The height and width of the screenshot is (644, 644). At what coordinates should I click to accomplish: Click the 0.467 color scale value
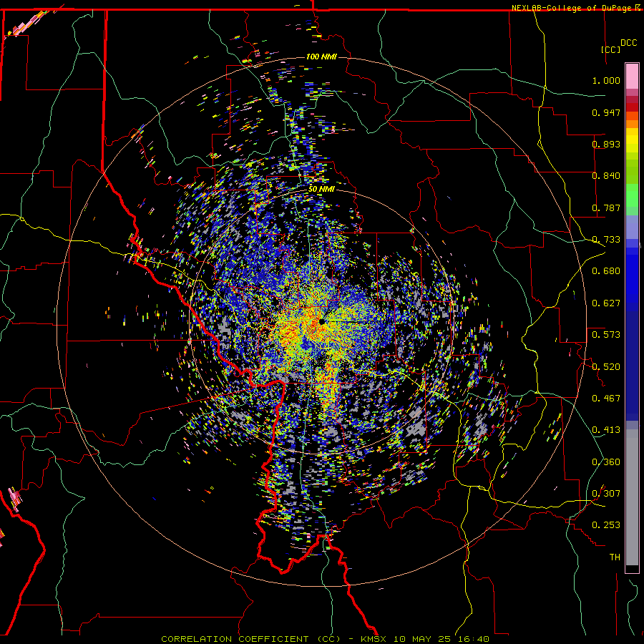point(606,399)
